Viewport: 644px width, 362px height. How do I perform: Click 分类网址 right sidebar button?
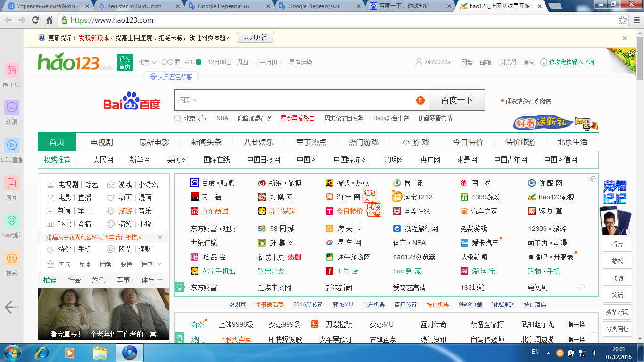pyautogui.click(x=617, y=329)
